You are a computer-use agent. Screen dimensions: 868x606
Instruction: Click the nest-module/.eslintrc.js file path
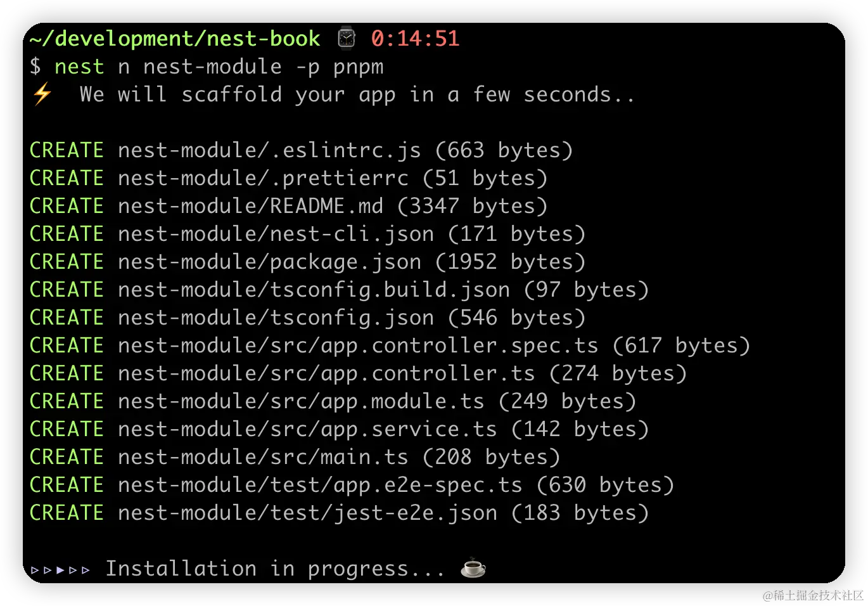[x=269, y=150]
